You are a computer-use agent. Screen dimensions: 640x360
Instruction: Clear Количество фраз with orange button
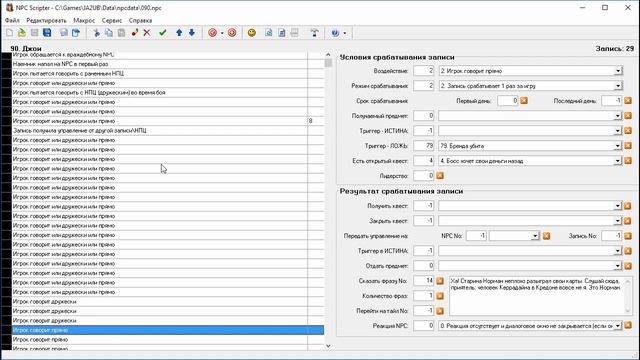[x=440, y=296]
